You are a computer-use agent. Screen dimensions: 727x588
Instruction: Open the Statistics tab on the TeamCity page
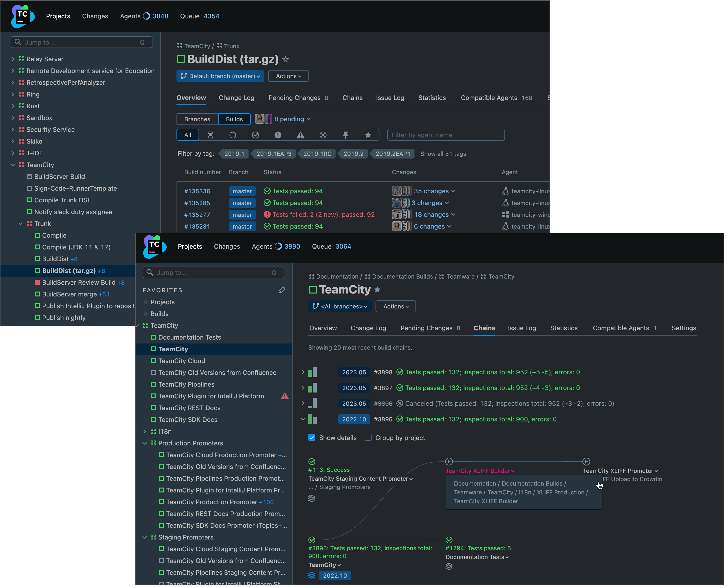tap(564, 328)
